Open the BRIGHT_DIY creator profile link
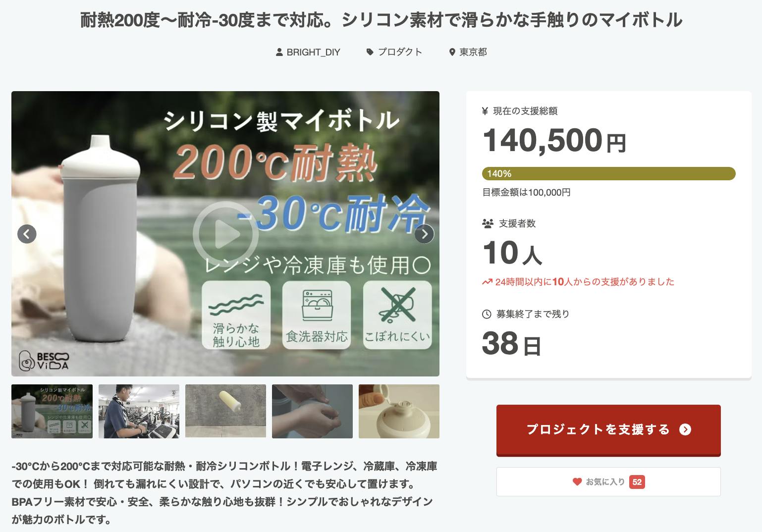Viewport: 762px width, 532px height. tap(313, 52)
